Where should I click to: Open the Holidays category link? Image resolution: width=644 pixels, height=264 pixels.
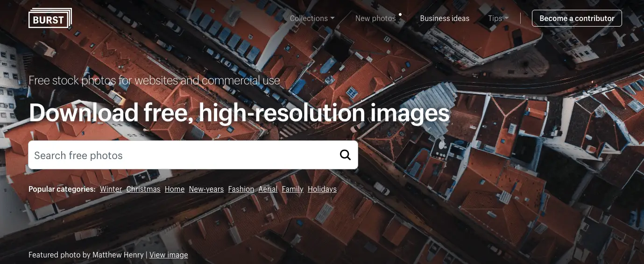tap(322, 189)
